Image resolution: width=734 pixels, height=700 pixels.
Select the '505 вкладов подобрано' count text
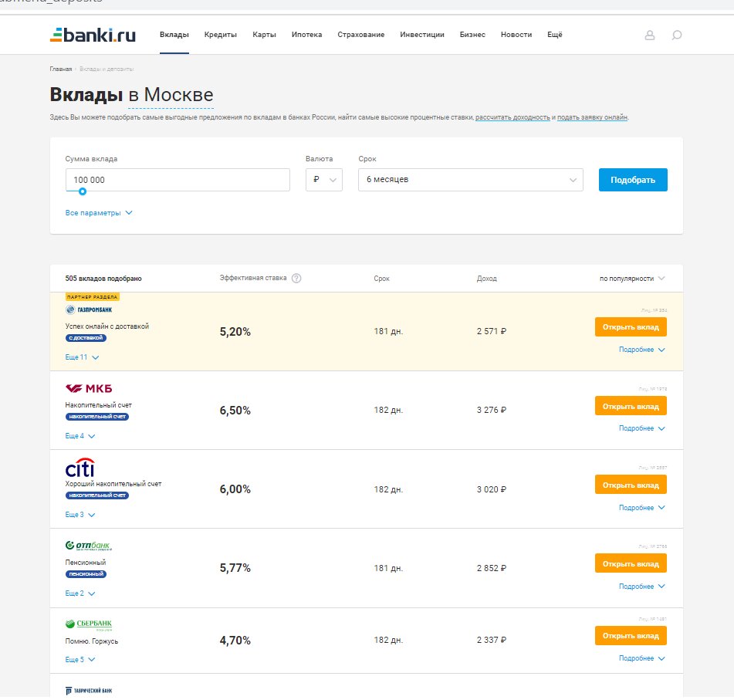click(x=103, y=279)
